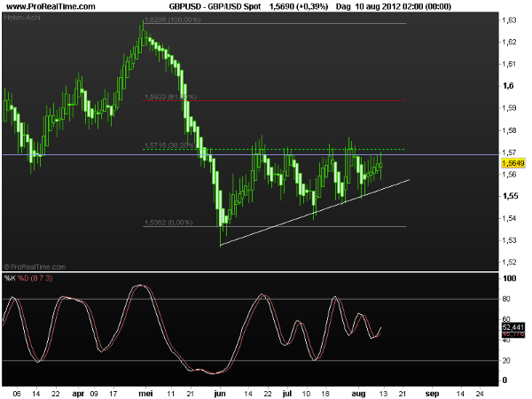Viewport: 532px width, 399px height.
Task: Click the 1,55 price axis label
Action: (x=510, y=196)
